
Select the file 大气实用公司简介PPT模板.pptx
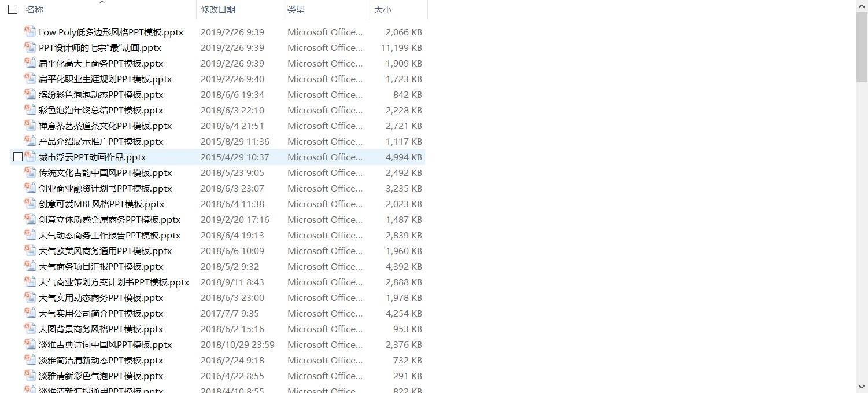point(101,313)
